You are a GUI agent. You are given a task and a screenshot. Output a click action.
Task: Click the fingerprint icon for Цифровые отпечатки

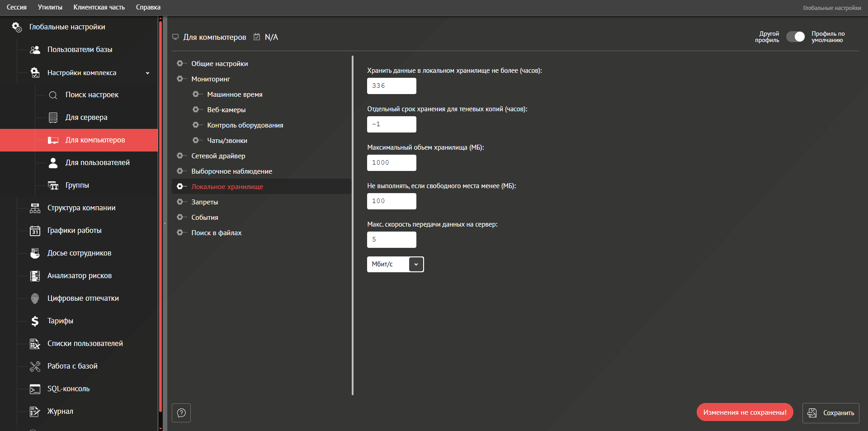(35, 298)
